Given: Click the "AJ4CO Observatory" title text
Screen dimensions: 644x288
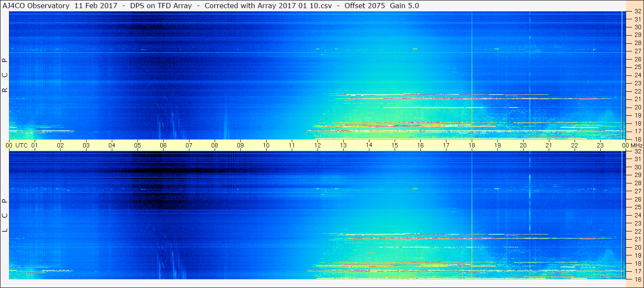Looking at the screenshot, I should click(x=36, y=6).
